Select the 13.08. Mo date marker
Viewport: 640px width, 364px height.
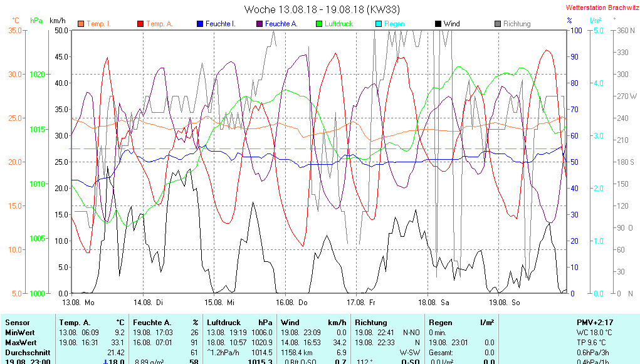[78, 302]
